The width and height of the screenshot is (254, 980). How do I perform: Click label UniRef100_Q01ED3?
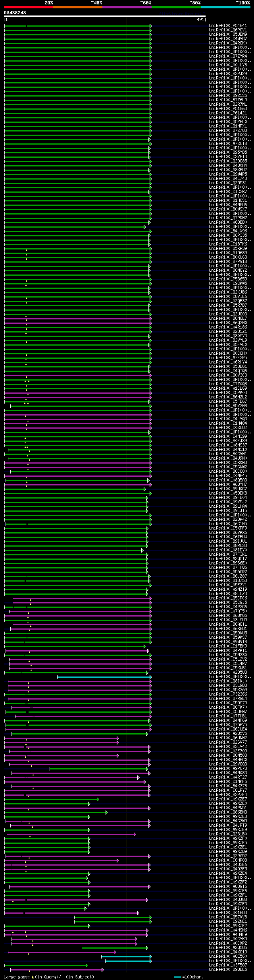click(x=228, y=912)
